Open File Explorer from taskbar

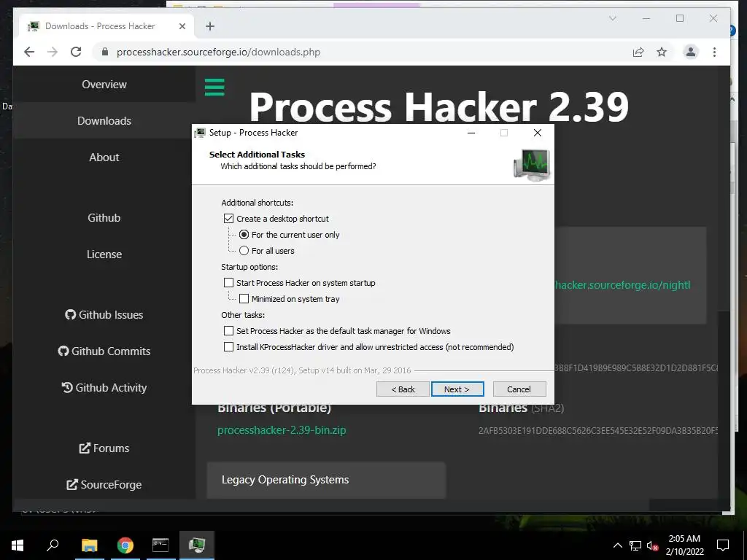(89, 545)
